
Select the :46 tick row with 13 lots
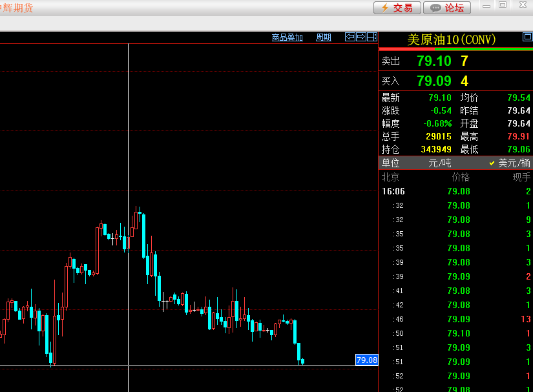(x=456, y=319)
